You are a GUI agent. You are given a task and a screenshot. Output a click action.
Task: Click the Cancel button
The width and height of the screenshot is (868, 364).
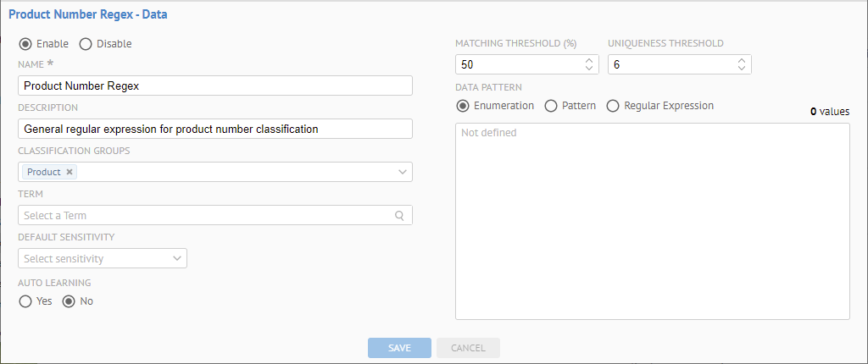tap(468, 348)
